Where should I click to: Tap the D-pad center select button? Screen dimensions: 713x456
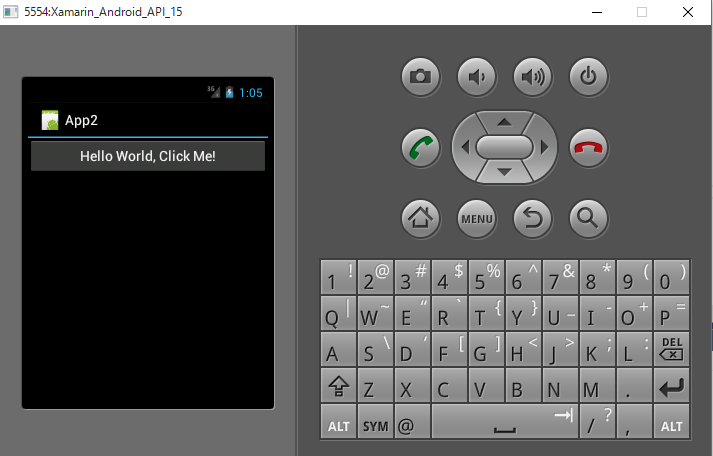(504, 147)
